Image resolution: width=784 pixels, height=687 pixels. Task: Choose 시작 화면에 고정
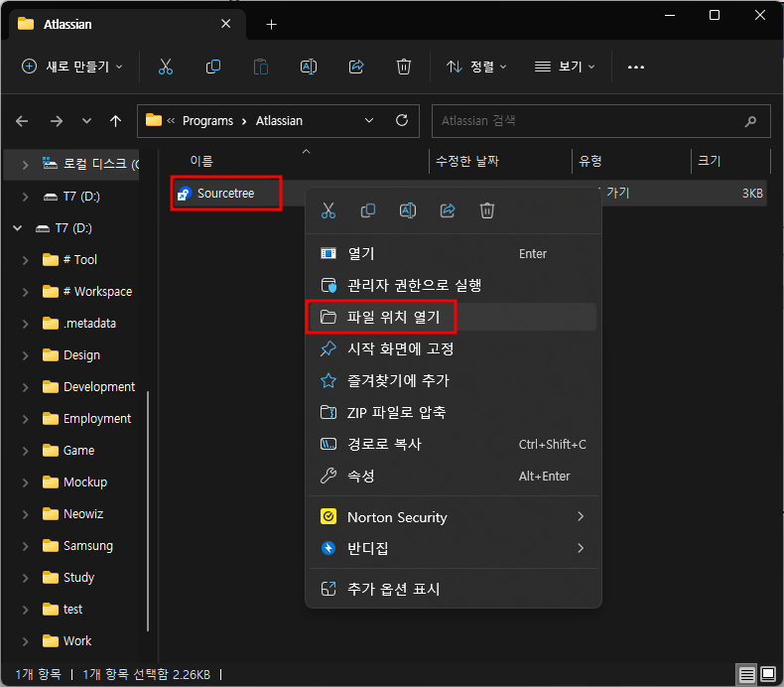pyautogui.click(x=453, y=348)
